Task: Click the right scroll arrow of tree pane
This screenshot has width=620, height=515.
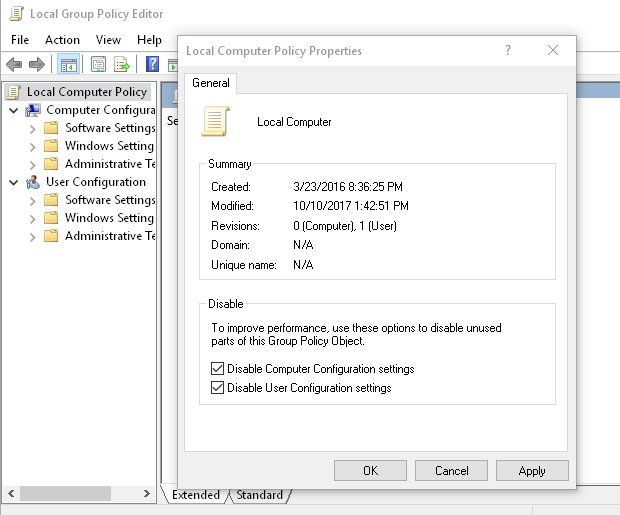Action: coord(147,493)
